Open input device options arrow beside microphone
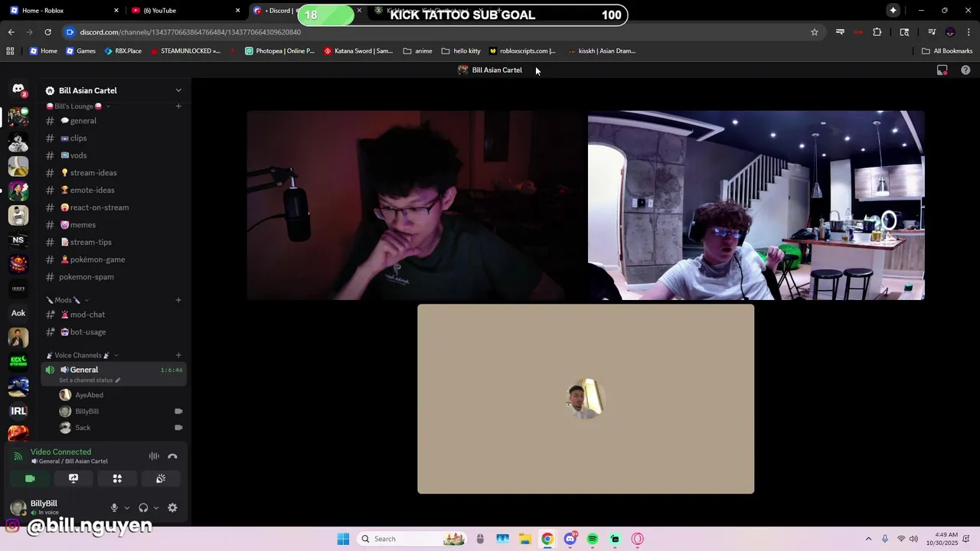 [126, 507]
